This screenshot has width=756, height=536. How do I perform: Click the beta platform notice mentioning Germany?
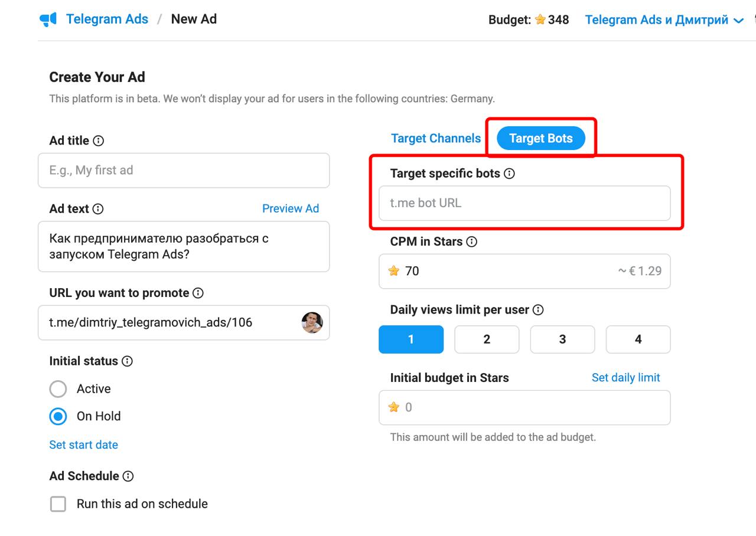click(x=272, y=99)
